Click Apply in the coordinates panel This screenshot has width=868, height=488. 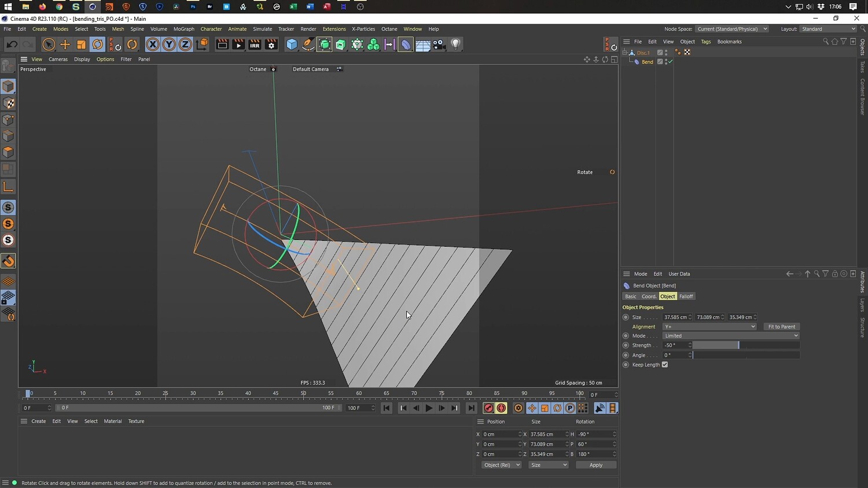(x=595, y=465)
